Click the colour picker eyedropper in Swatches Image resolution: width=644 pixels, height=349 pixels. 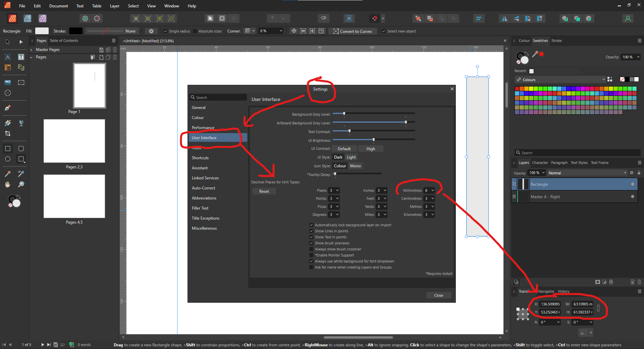535,54
